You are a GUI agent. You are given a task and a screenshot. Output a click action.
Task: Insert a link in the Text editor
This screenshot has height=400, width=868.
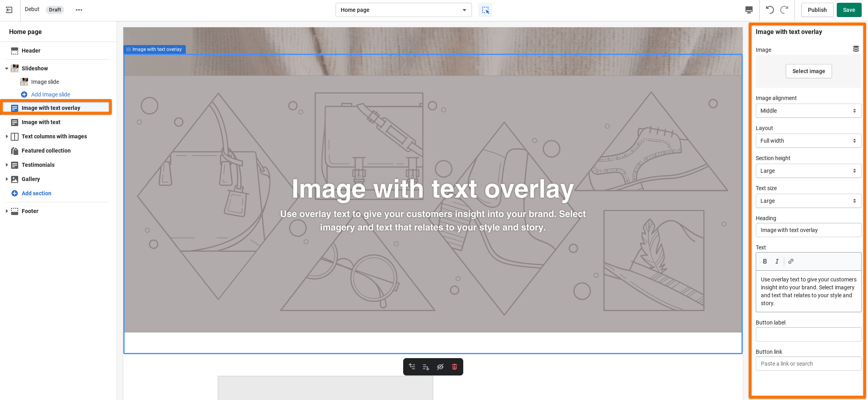(791, 261)
